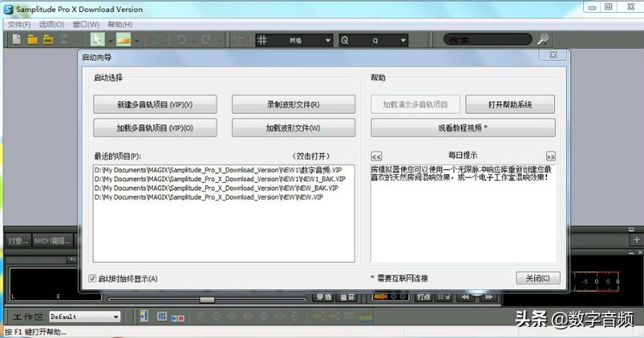Click the 关闭(C) button

tap(538, 278)
